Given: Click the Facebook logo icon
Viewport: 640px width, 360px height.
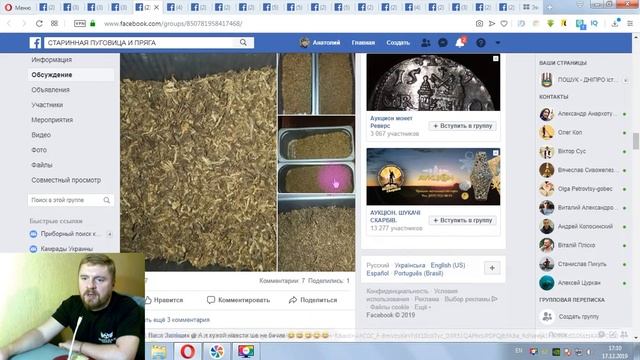Looking at the screenshot, I should [x=36, y=42].
